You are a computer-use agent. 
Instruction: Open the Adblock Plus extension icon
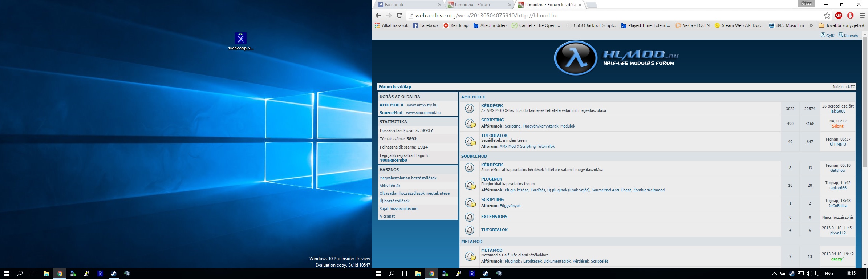pos(839,15)
